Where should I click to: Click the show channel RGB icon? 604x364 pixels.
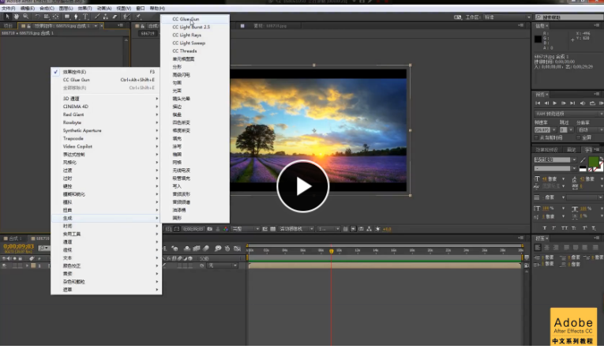tap(226, 229)
